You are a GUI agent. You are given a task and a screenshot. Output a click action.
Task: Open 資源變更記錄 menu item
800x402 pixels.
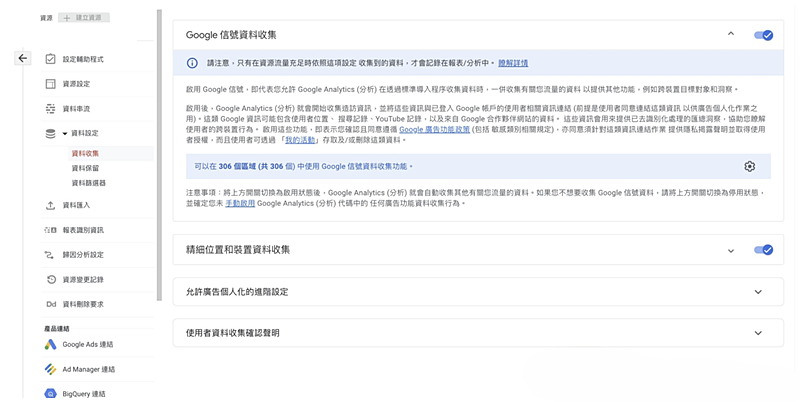click(83, 279)
